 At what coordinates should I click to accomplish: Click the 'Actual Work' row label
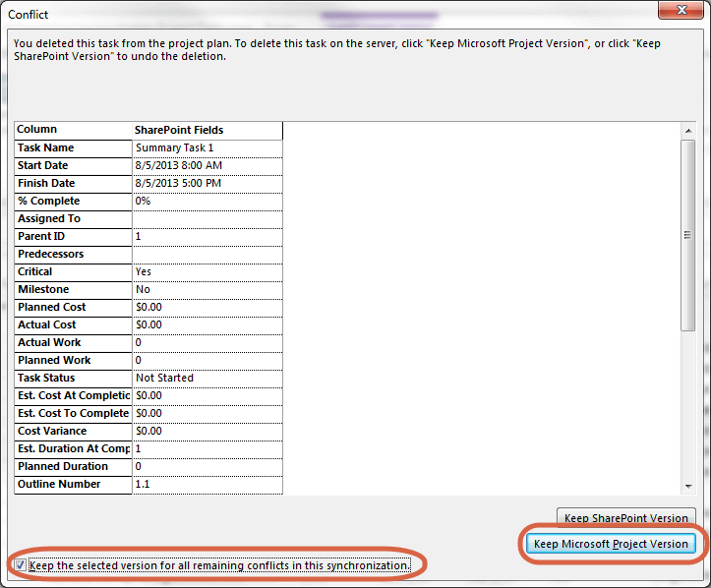click(49, 342)
